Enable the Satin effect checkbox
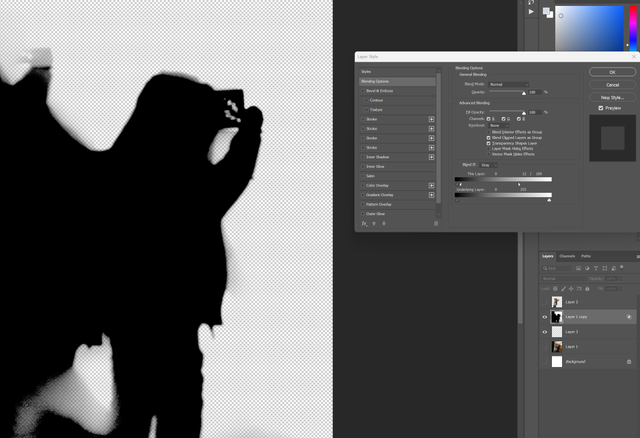 [x=362, y=176]
